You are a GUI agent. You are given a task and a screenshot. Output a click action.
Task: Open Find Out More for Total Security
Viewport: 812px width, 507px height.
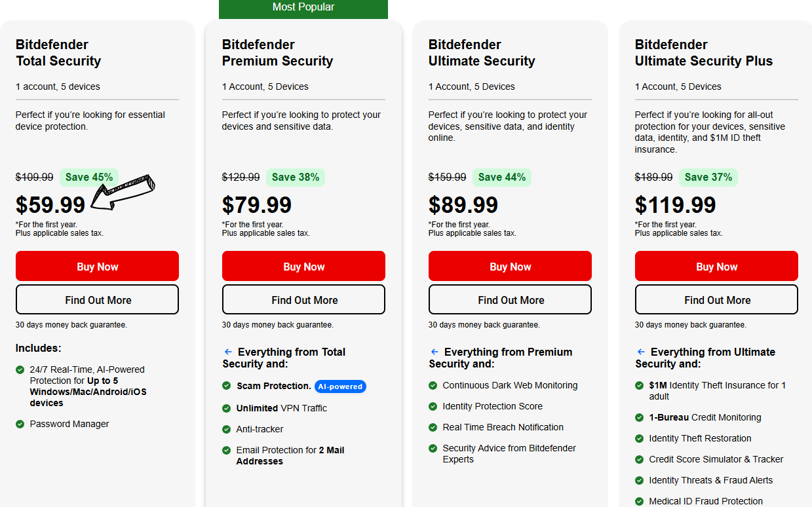97,299
